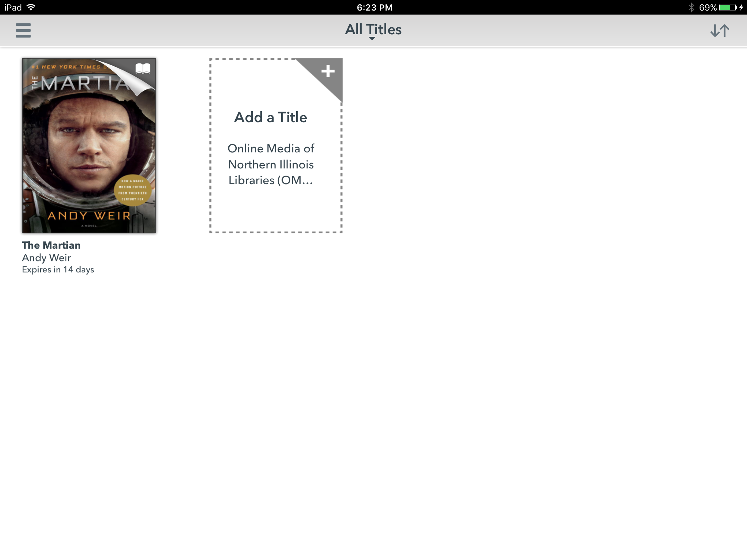
Task: Tap the battery indicator icon
Action: click(x=728, y=7)
